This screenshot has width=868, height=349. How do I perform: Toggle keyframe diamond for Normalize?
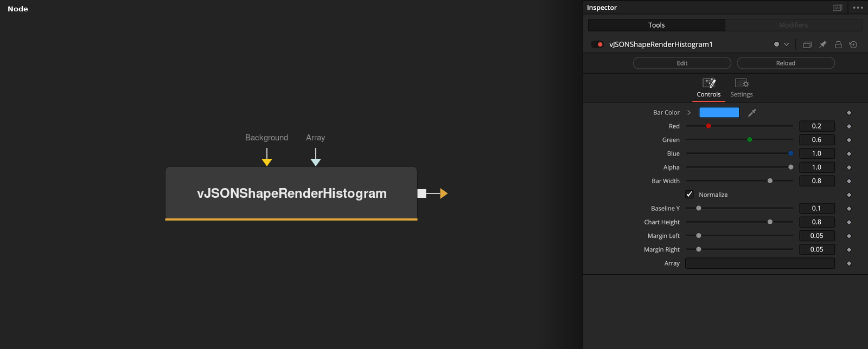pos(849,195)
